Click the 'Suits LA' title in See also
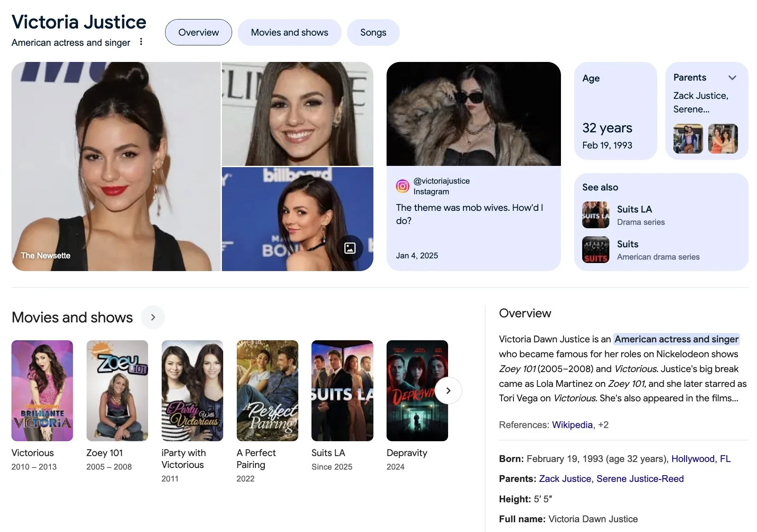The width and height of the screenshot is (757, 532). pyautogui.click(x=634, y=209)
